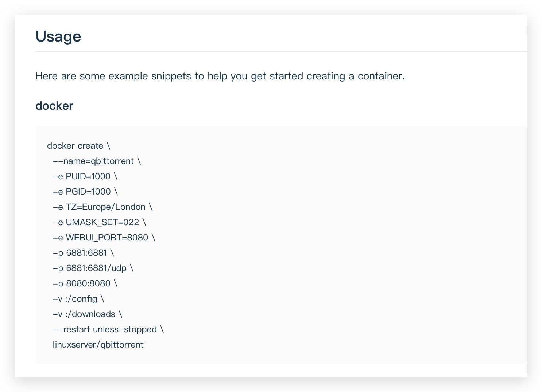Click the PGID=1000 environment line
The height and width of the screenshot is (392, 542).
pyautogui.click(x=85, y=192)
